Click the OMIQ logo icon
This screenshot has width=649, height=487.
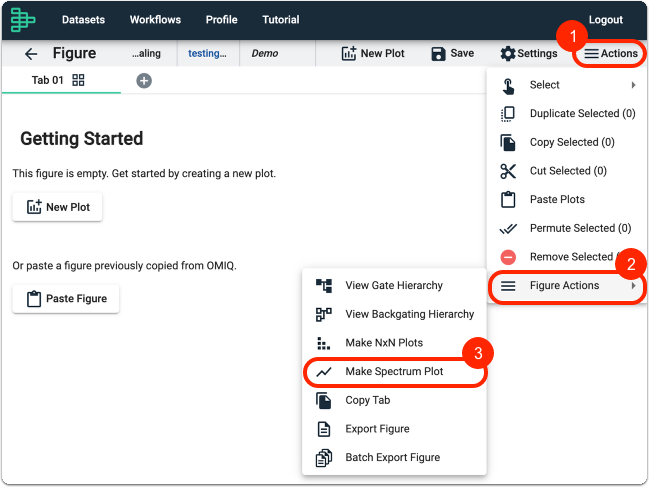[23, 19]
